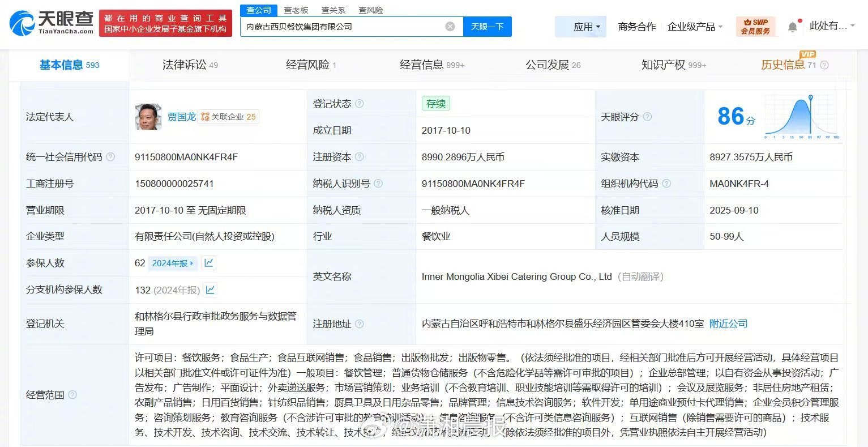Show help for 天眼评分 question icon
Viewport: 868px width, 447px height.
647,117
